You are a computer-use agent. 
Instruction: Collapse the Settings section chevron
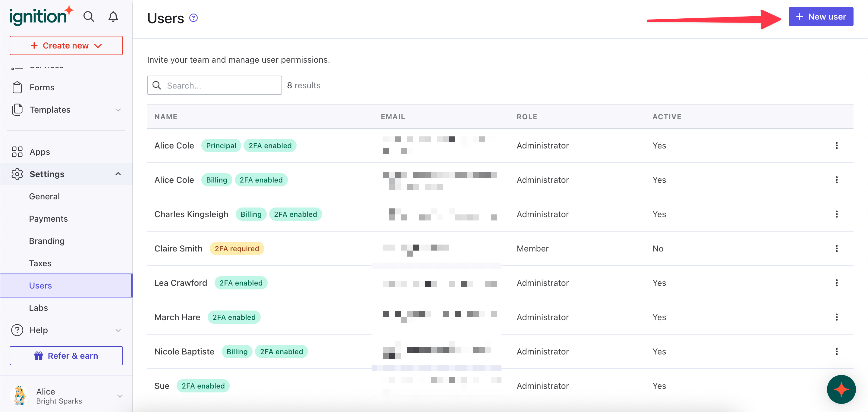click(118, 174)
